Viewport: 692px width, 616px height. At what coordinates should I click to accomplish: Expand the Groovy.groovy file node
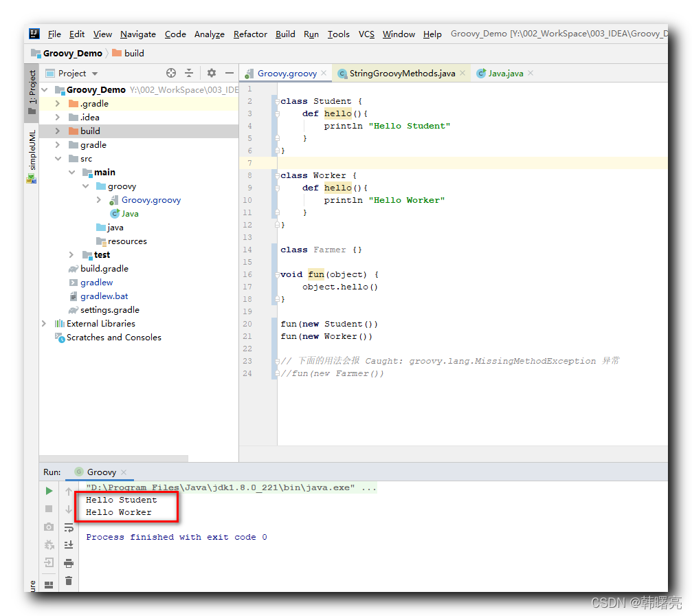[x=99, y=199]
